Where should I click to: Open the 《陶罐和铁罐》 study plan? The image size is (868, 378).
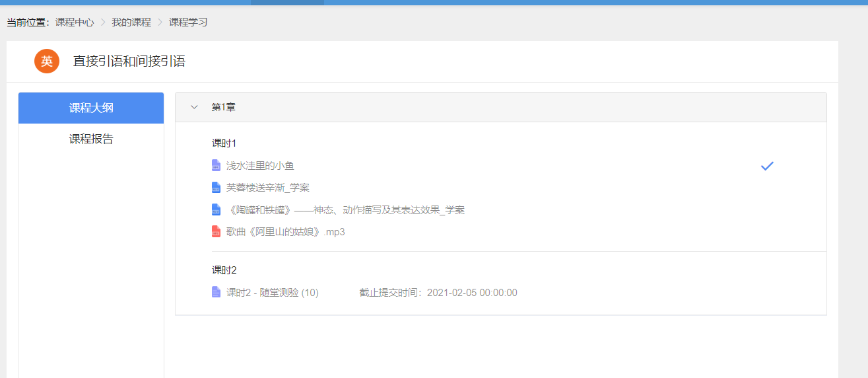[x=345, y=210]
